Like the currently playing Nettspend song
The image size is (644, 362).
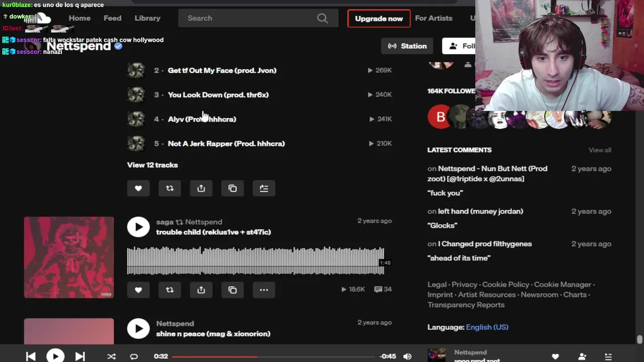(x=555, y=356)
